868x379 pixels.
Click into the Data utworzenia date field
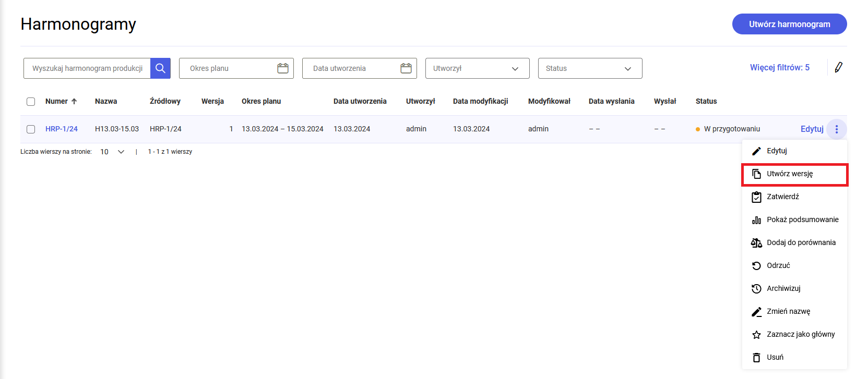(x=360, y=68)
